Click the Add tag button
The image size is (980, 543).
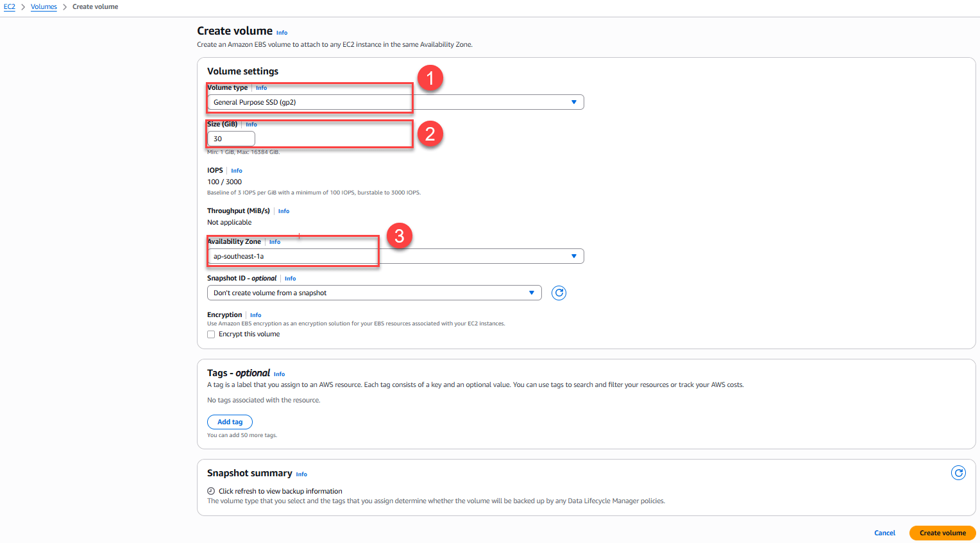[230, 422]
